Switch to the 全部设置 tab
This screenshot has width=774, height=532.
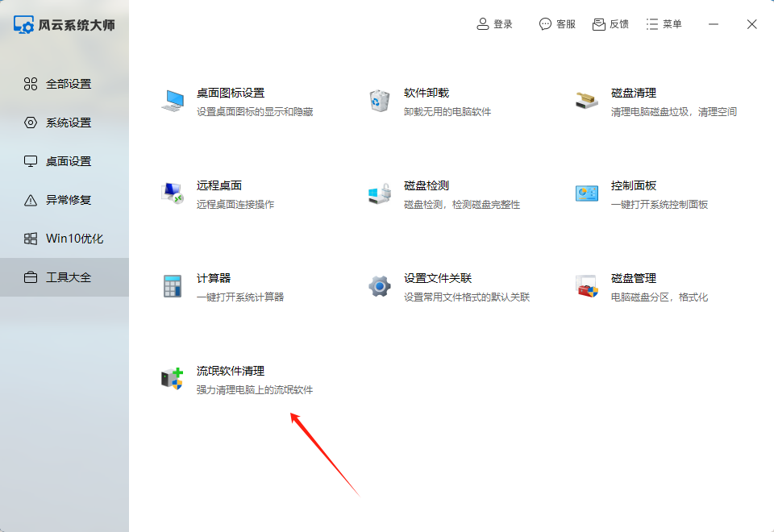[x=64, y=84]
